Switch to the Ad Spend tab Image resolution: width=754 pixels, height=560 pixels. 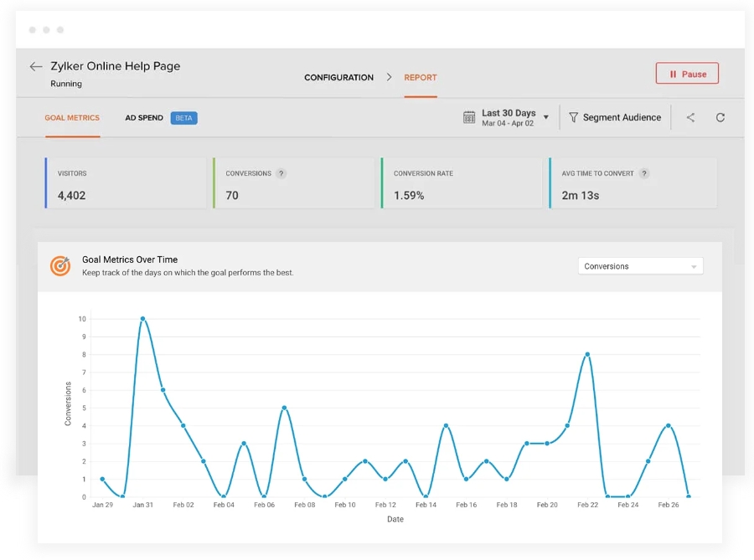click(144, 118)
